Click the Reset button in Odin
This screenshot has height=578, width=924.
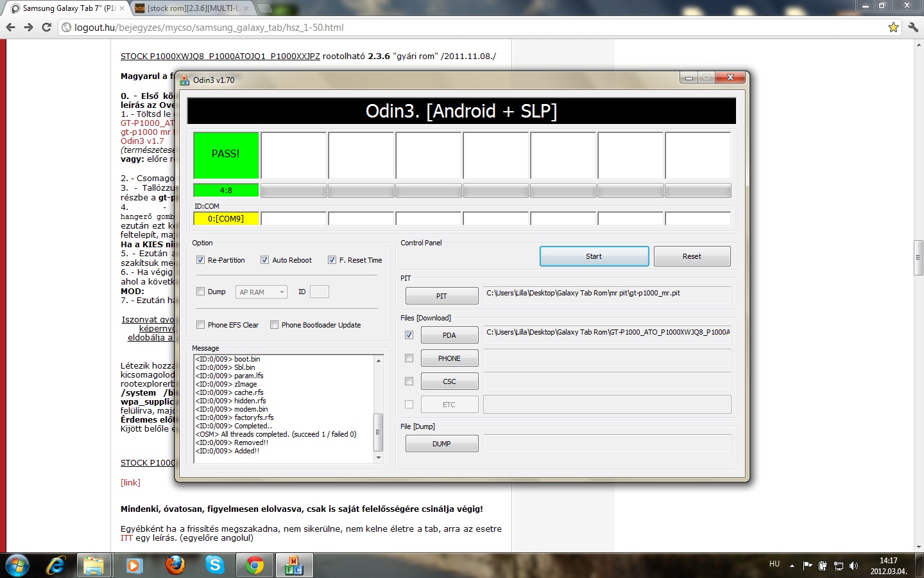coord(692,256)
